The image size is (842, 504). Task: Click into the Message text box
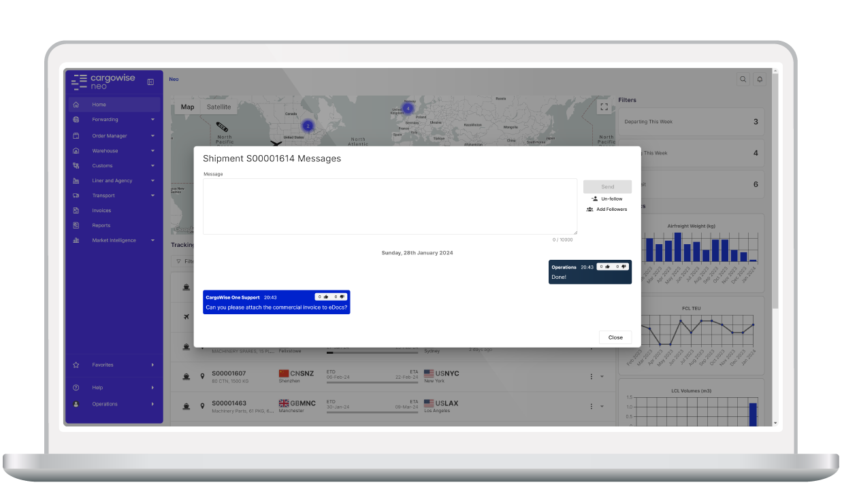click(x=389, y=206)
